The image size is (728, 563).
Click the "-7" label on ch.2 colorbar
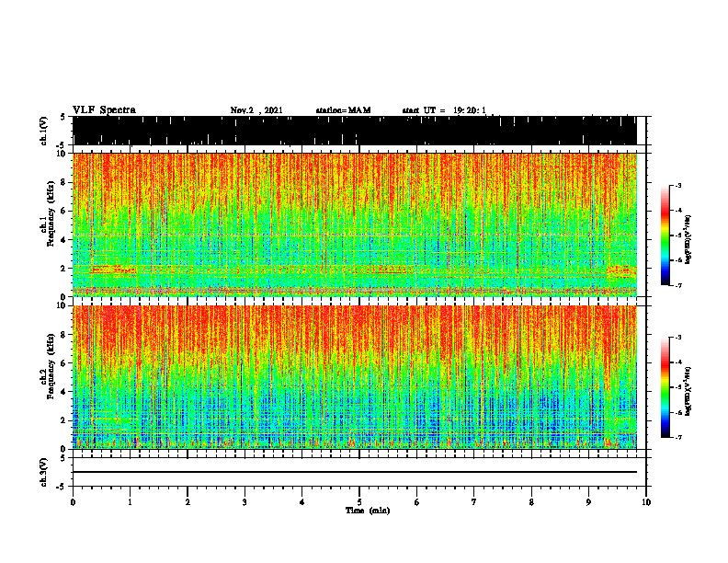pos(678,438)
